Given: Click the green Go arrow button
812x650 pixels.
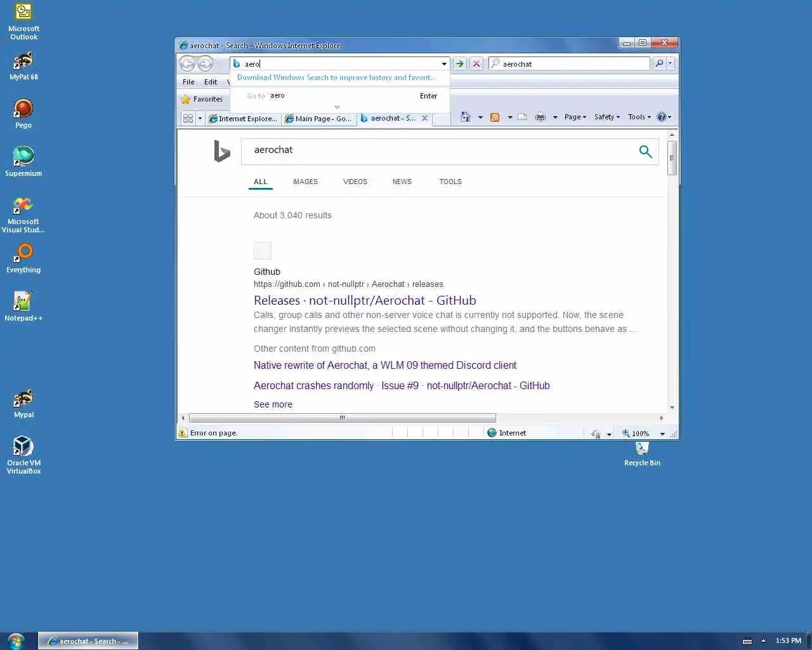Looking at the screenshot, I should [459, 63].
